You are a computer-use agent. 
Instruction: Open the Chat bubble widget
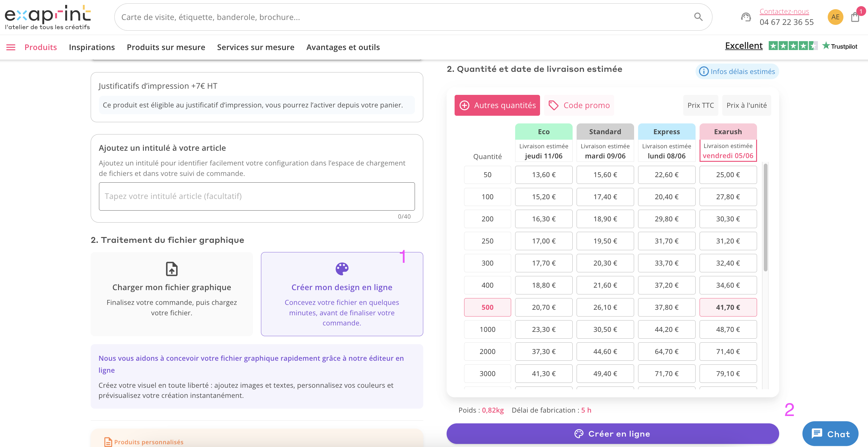[830, 433]
